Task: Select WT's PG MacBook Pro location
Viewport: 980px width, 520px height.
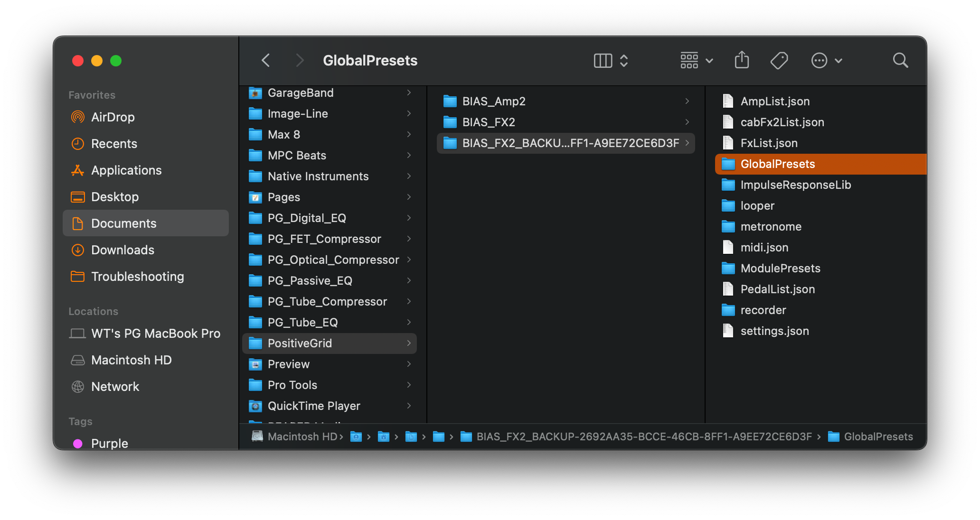Action: pos(146,334)
